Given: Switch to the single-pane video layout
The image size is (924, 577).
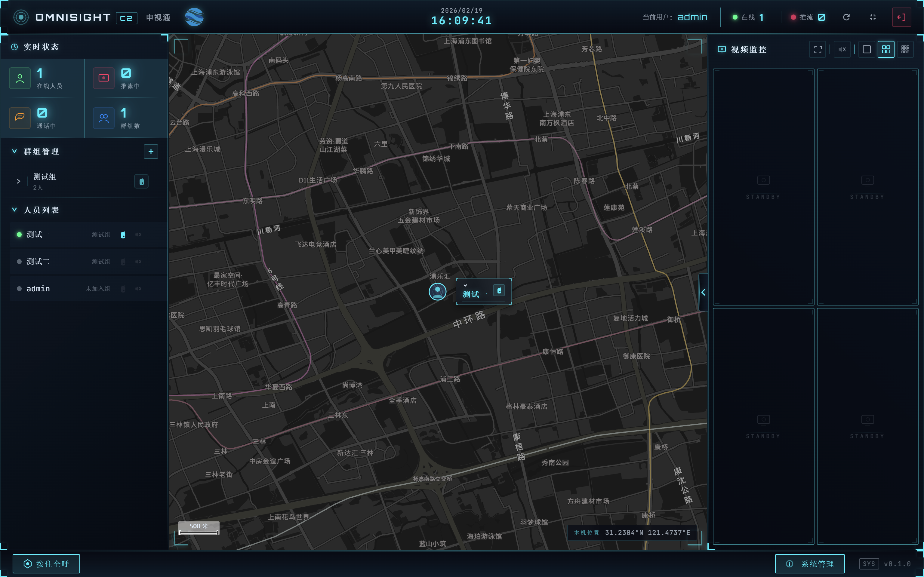Looking at the screenshot, I should [866, 50].
